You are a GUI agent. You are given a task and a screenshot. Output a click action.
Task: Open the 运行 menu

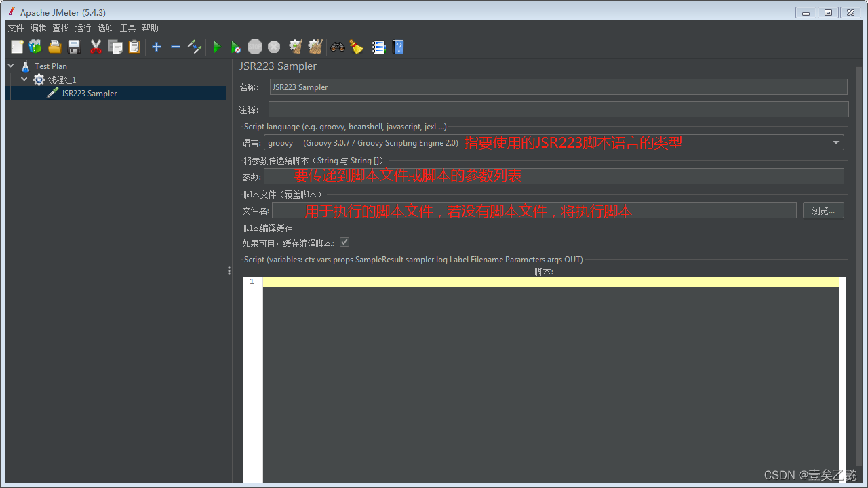pyautogui.click(x=83, y=28)
